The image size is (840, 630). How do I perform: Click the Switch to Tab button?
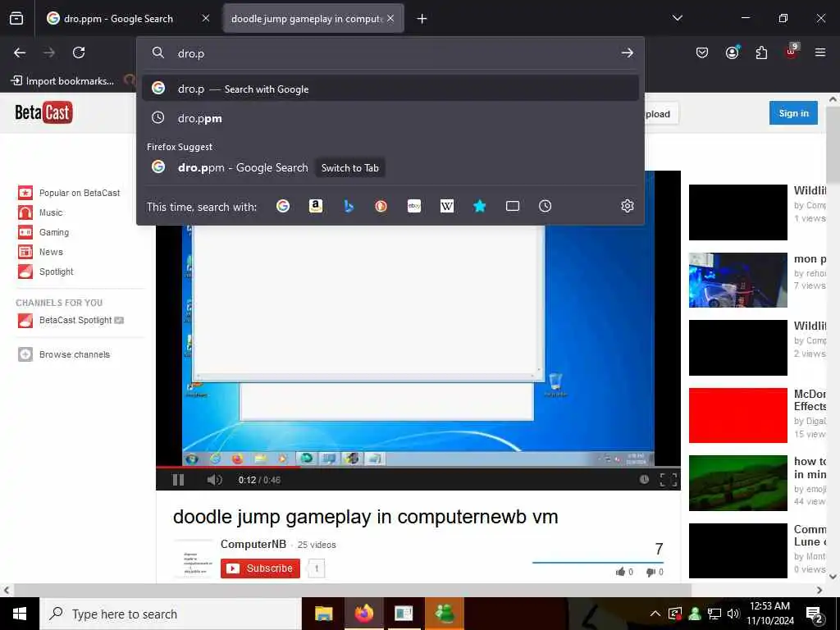point(349,167)
